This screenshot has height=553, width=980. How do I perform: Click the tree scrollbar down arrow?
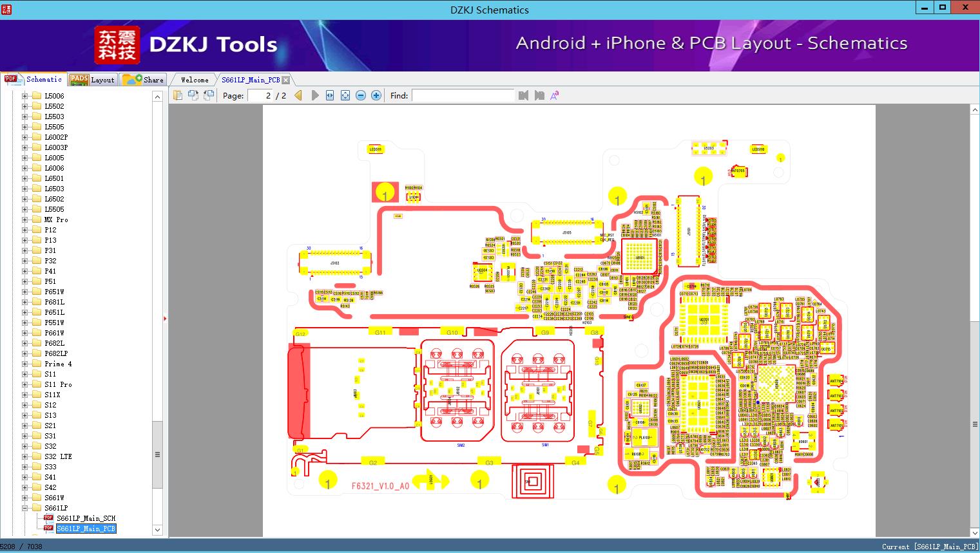point(157,530)
